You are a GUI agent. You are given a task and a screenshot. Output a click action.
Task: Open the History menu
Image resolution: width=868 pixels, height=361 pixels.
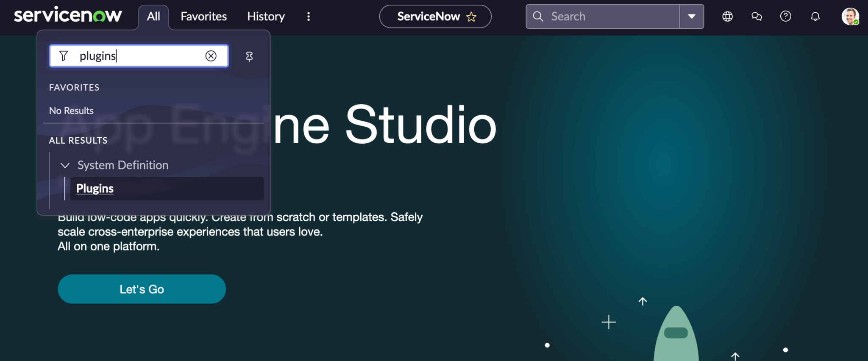[266, 17]
